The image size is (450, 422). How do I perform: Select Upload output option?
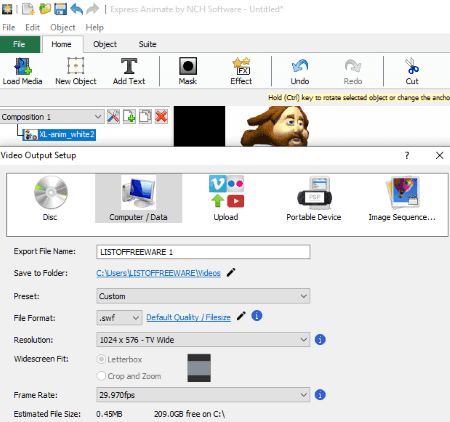coord(226,198)
